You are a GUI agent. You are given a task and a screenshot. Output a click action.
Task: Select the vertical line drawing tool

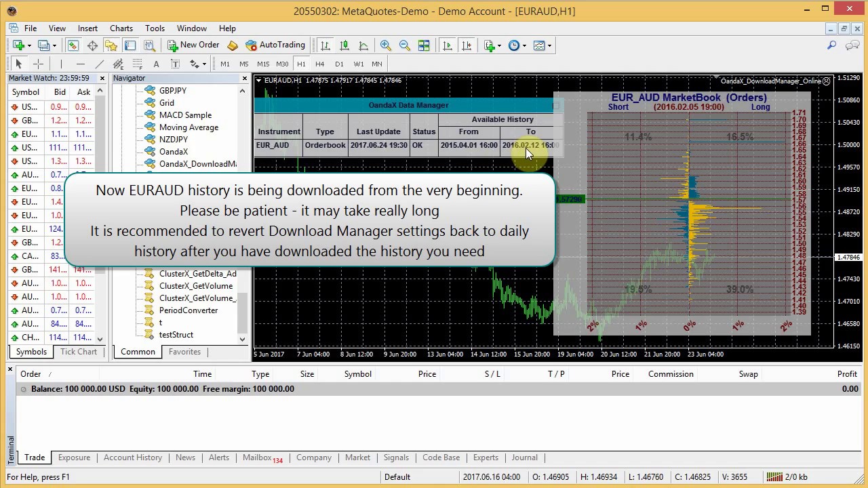61,64
